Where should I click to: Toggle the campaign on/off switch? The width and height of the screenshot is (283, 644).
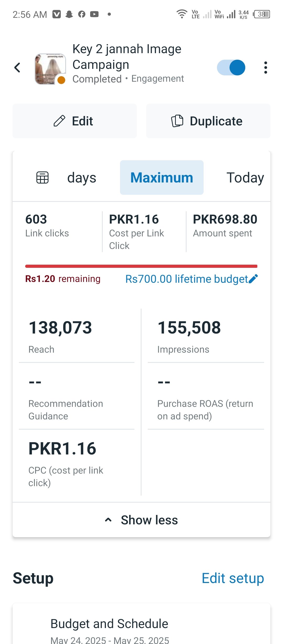coord(231,68)
